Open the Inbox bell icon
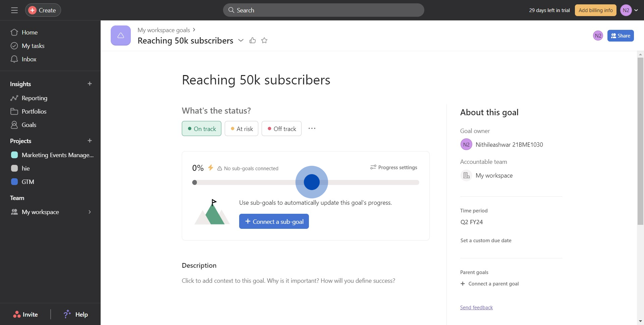644x325 pixels. tap(14, 59)
